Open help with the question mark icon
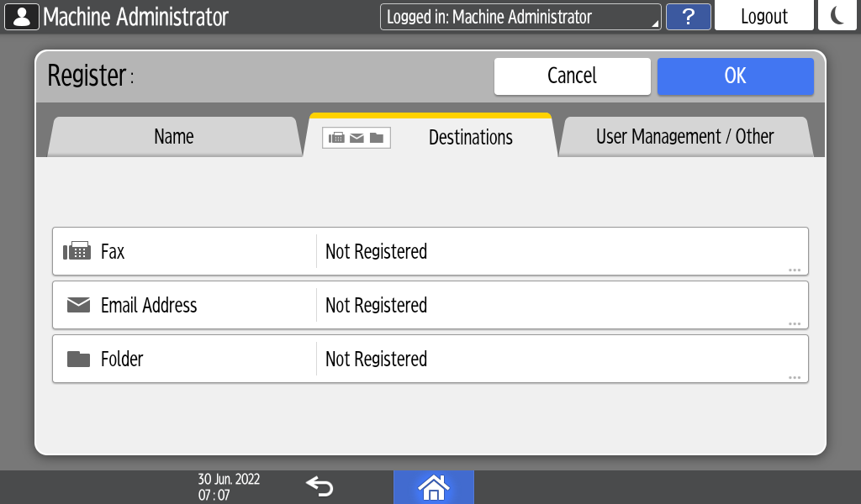 click(x=688, y=17)
